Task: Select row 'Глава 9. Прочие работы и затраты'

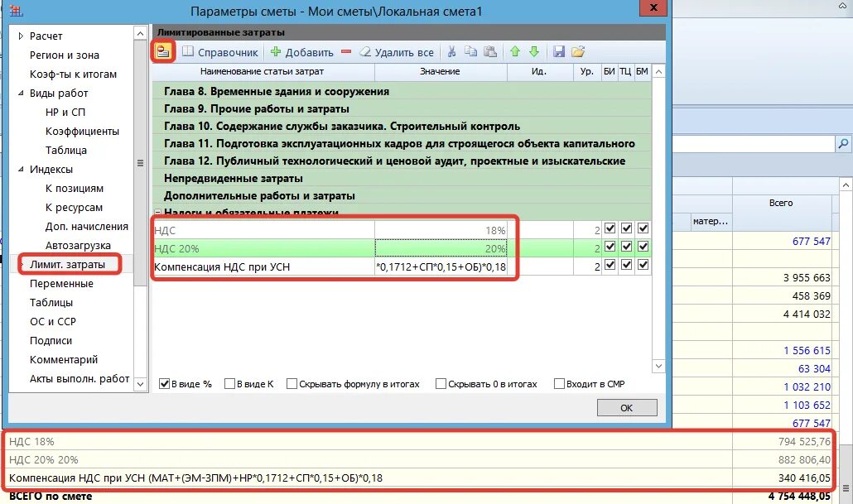Action: (402, 108)
